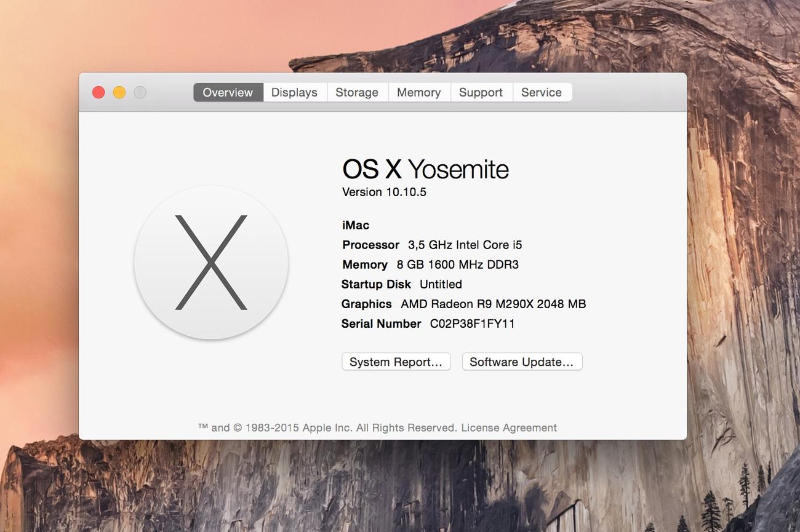Screen dimensions: 800x532
Task: Click the Untitled startup disk name
Action: [x=441, y=284]
